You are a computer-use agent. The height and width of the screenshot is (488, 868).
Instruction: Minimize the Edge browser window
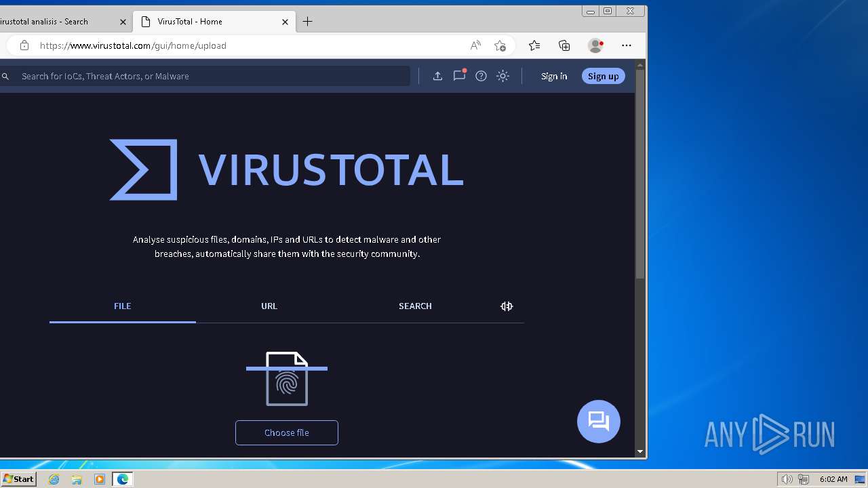point(591,11)
